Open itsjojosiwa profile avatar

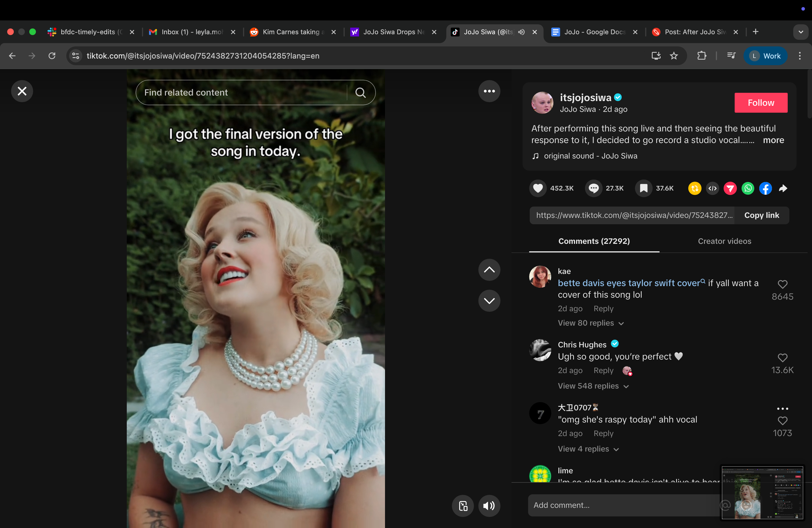point(542,103)
